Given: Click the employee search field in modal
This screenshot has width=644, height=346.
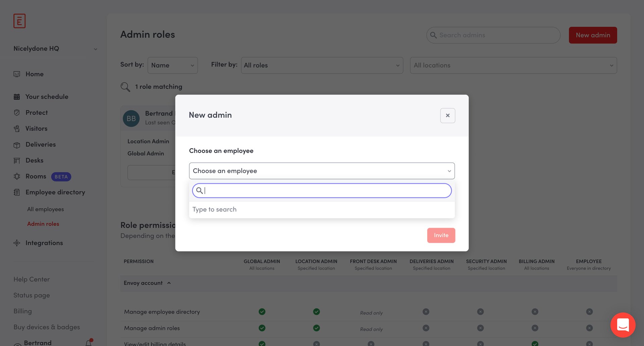Looking at the screenshot, I should coord(322,190).
